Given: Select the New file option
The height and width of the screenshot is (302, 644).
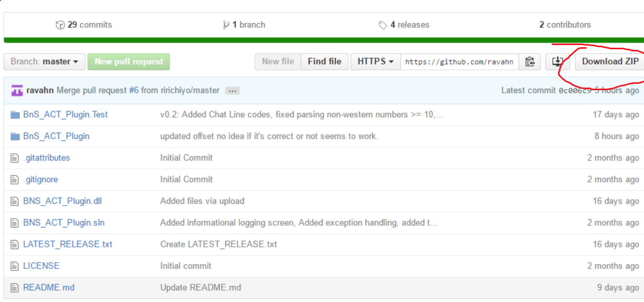Looking at the screenshot, I should click(x=278, y=61).
